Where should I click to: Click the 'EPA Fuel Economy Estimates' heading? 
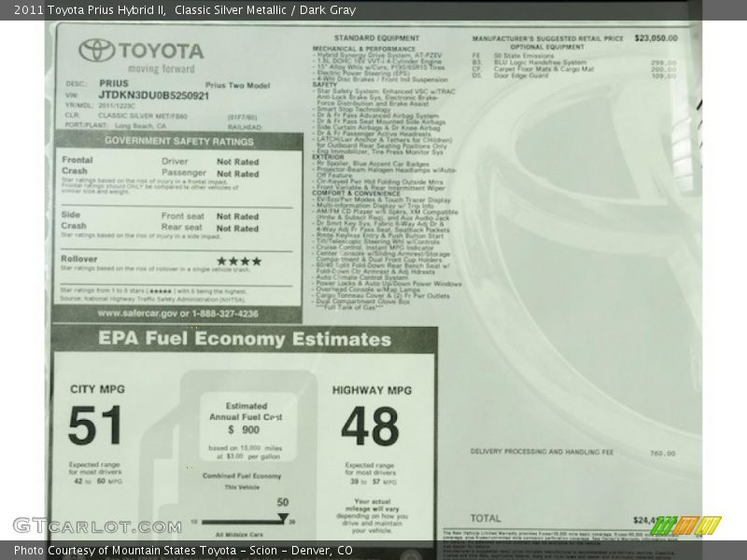click(245, 339)
